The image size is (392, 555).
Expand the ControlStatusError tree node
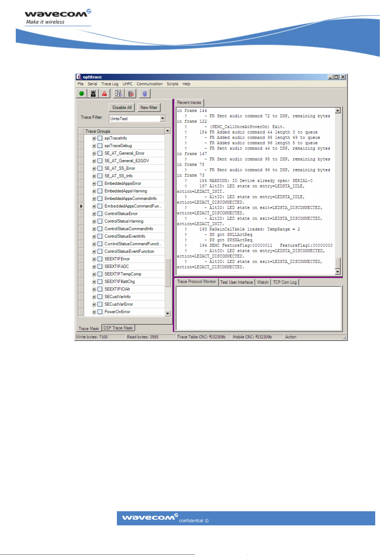(94, 214)
